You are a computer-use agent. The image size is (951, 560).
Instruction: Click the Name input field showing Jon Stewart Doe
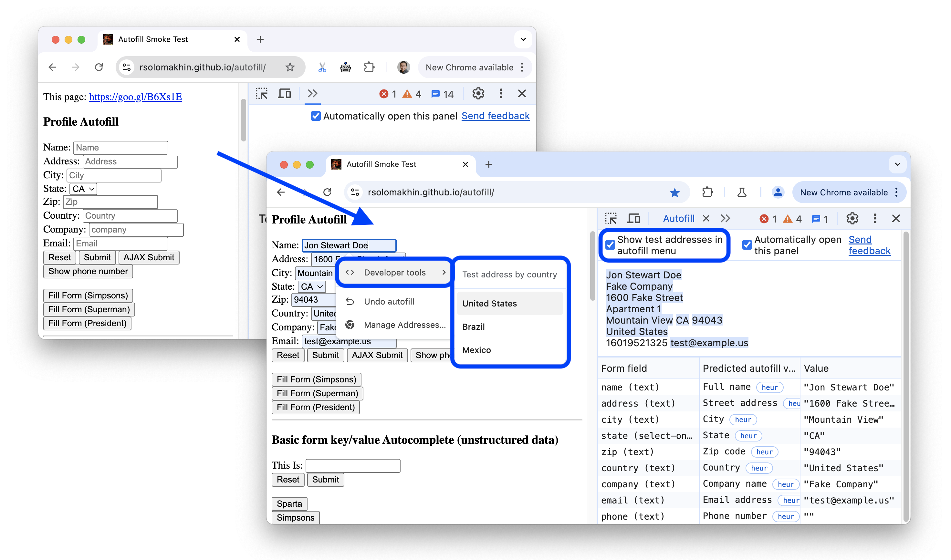click(349, 245)
